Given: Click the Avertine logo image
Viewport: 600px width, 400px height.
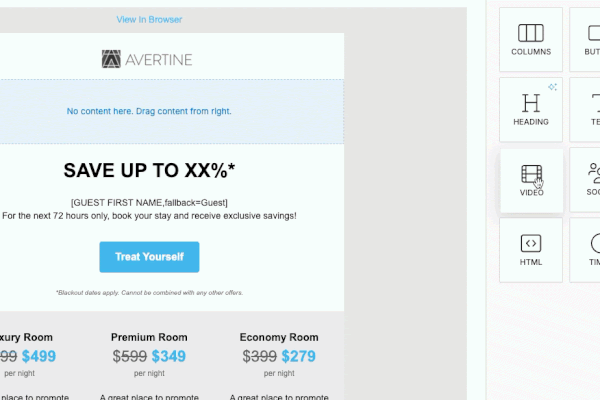Looking at the screenshot, I should tap(147, 60).
